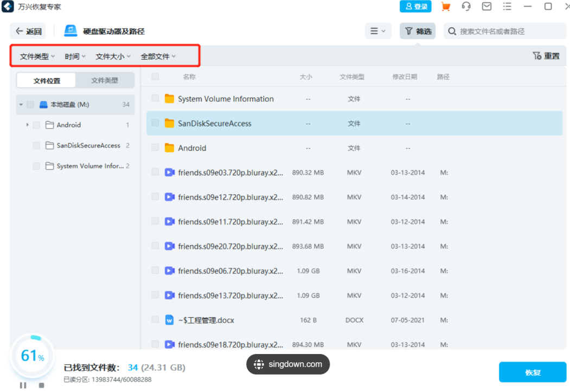Check the Android folder checkbox in the tree
Screen dimensions: 570x392
pyautogui.click(x=36, y=125)
